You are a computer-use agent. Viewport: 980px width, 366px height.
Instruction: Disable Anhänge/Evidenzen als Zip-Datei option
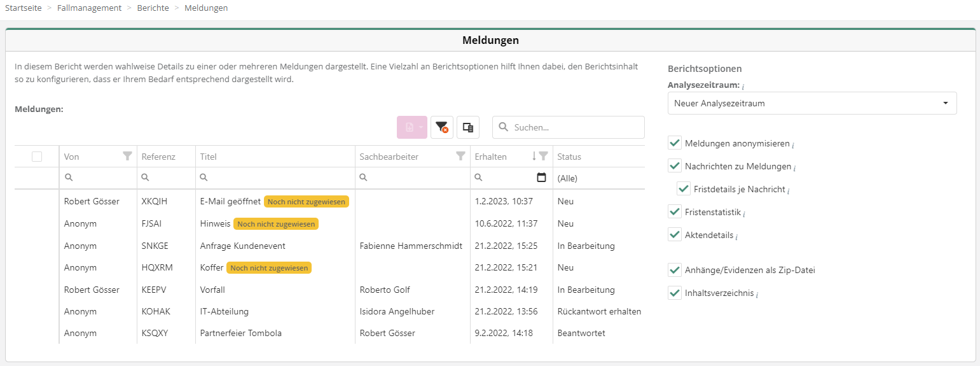coord(675,270)
